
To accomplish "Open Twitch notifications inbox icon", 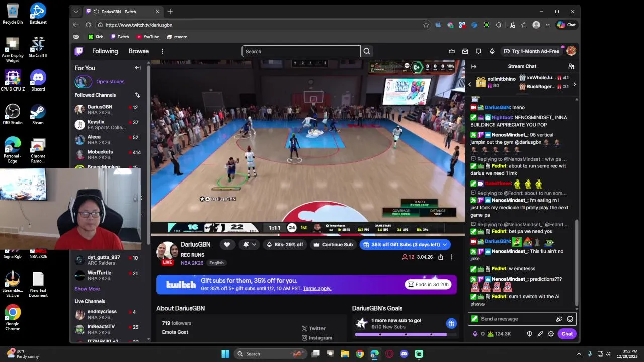I will [465, 51].
